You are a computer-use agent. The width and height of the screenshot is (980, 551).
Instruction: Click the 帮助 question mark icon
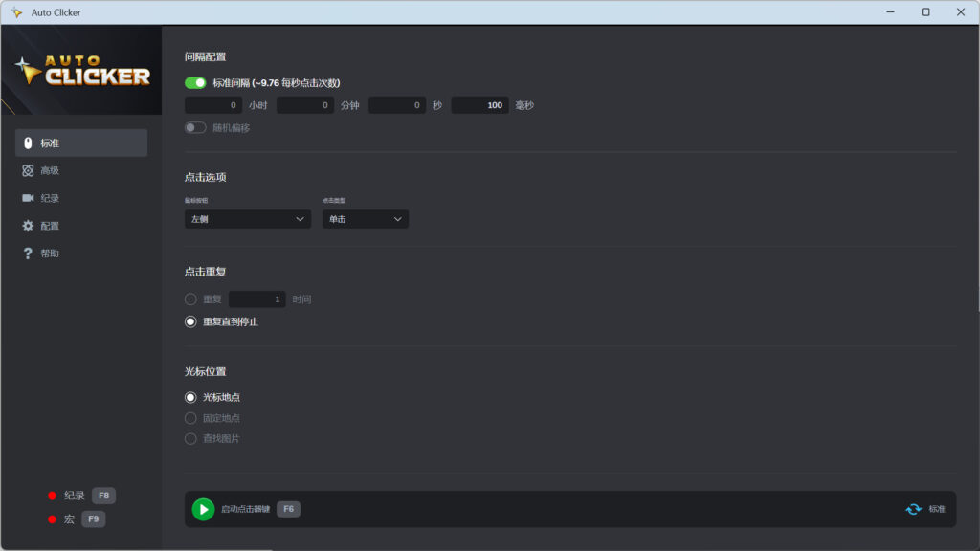(28, 253)
